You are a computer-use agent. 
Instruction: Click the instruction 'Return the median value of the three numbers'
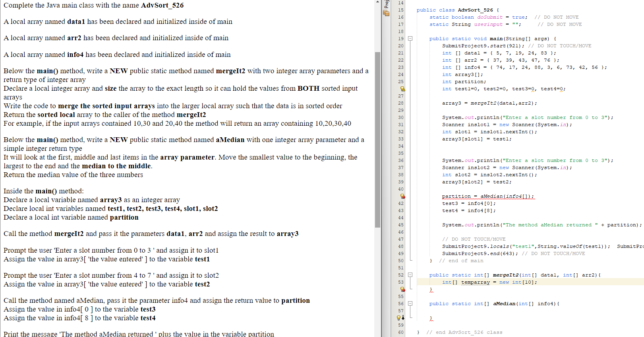coord(73,175)
